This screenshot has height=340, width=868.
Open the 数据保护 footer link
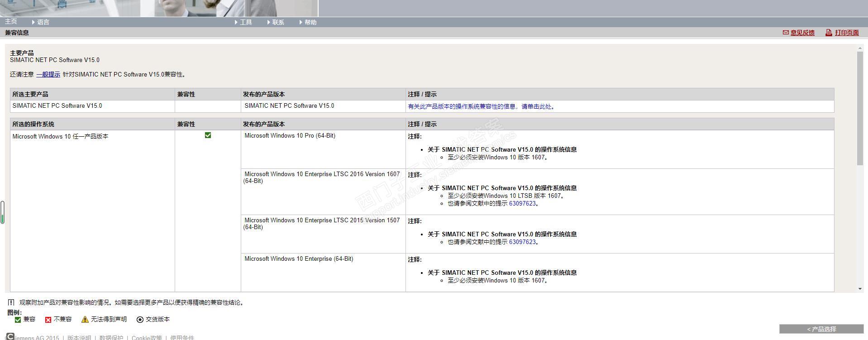[111, 338]
